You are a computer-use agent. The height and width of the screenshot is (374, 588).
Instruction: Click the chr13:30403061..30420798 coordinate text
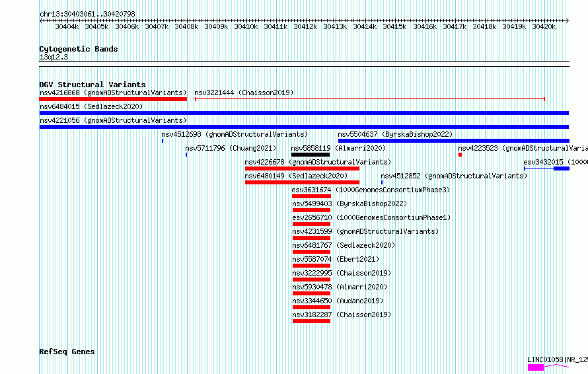87,15
